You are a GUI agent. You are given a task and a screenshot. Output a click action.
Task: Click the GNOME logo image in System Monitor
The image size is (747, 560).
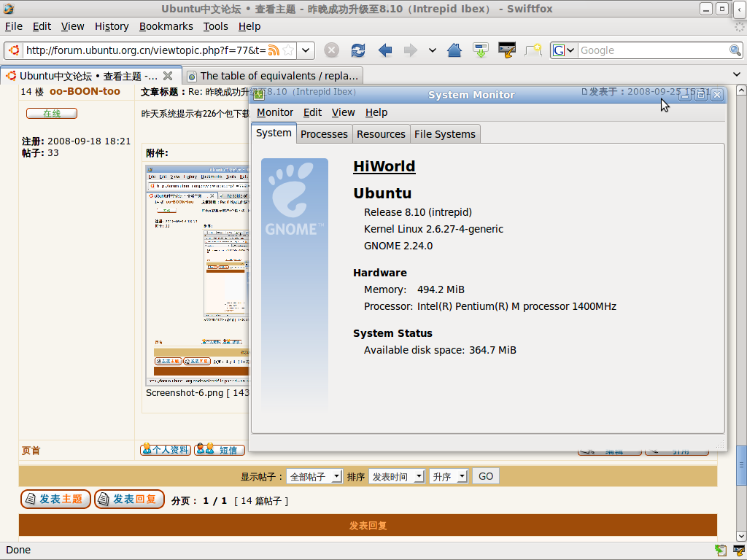point(295,285)
